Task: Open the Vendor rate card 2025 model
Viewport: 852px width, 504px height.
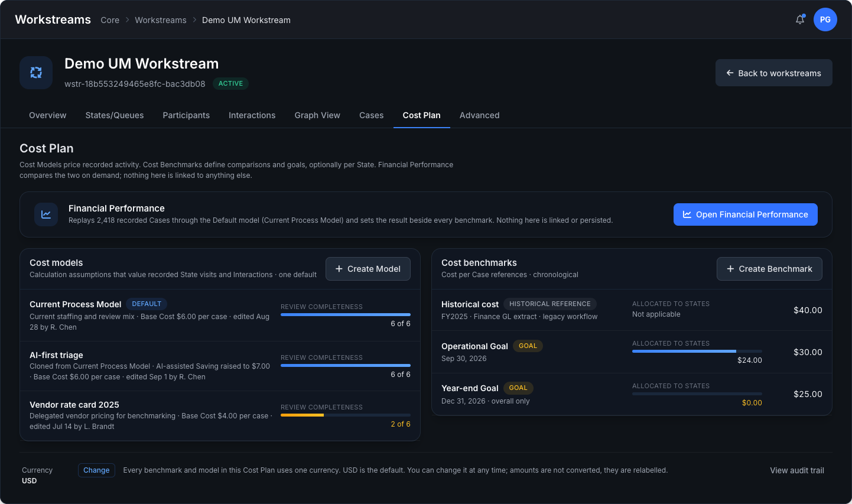Action: pos(220,415)
